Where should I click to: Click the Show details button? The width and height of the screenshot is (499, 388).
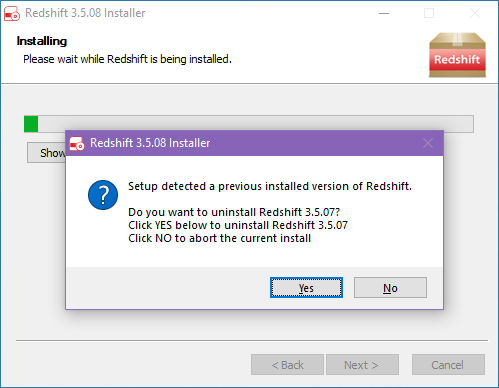[x=47, y=153]
